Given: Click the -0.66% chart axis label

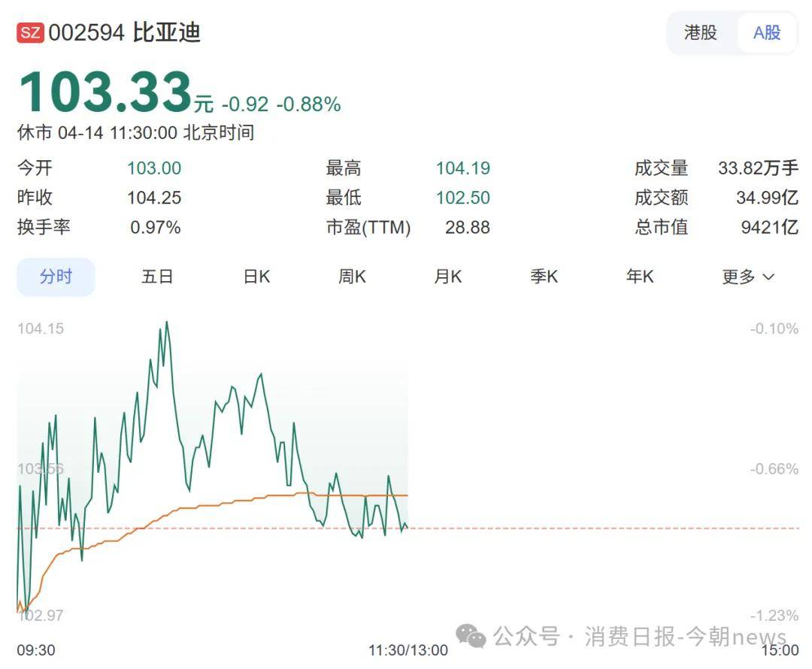Looking at the screenshot, I should pos(774,469).
